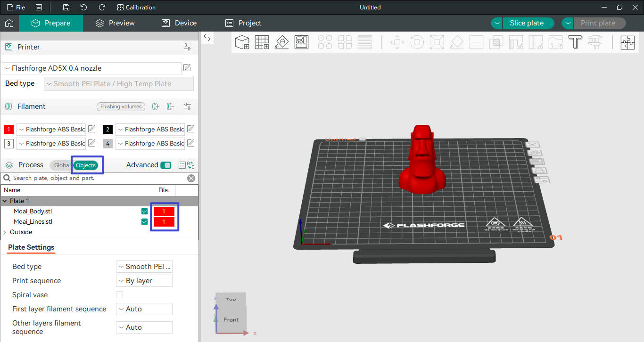Click the add filament icon
The height and width of the screenshot is (342, 644).
click(156, 106)
